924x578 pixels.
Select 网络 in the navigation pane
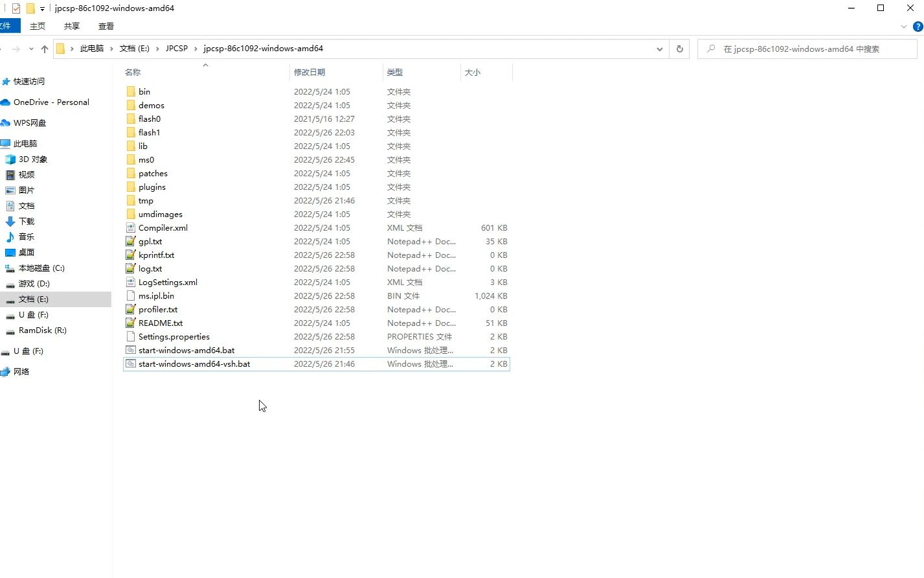pos(21,371)
